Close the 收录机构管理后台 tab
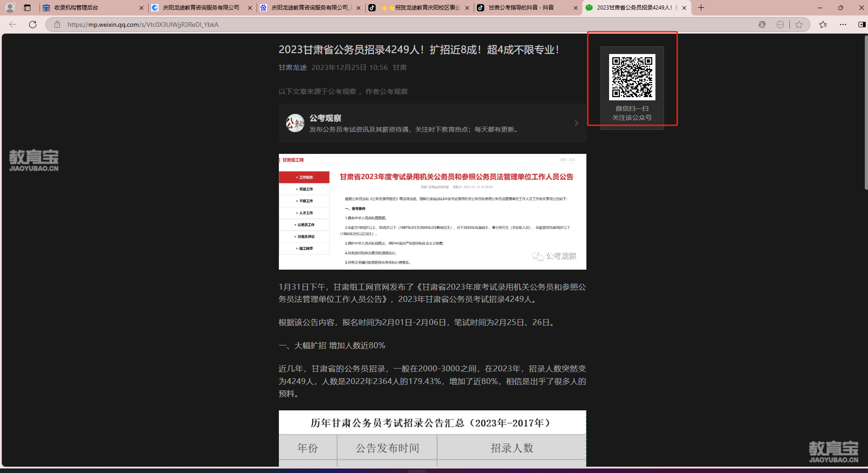The height and width of the screenshot is (473, 868). click(141, 8)
